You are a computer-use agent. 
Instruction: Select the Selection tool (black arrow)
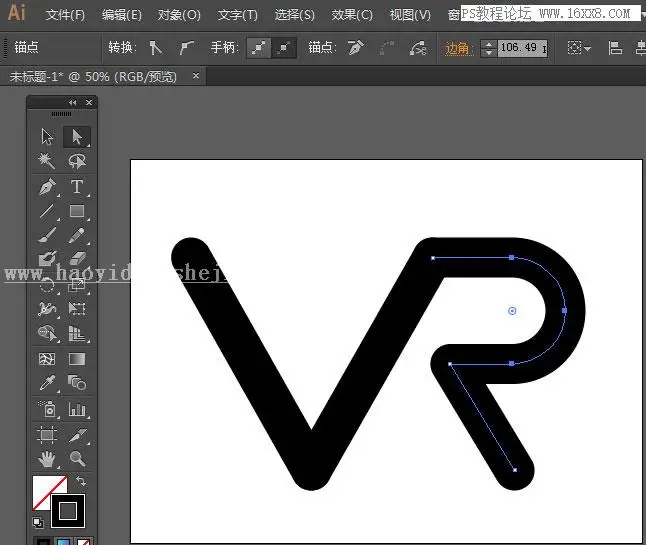(x=47, y=137)
